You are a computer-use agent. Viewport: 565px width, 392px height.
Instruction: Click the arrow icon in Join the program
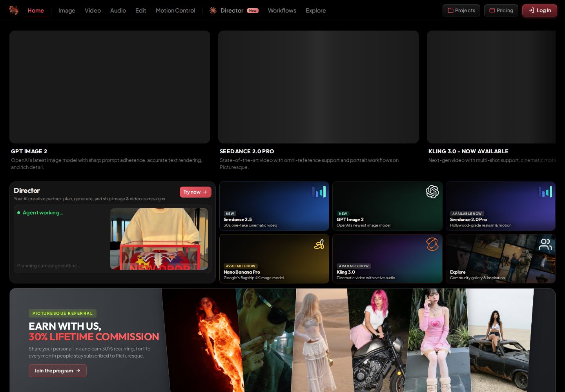coord(78,370)
